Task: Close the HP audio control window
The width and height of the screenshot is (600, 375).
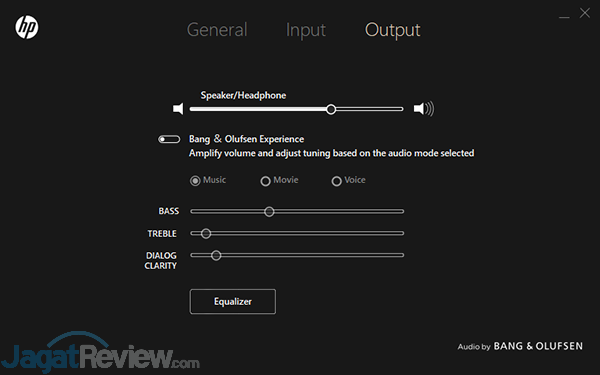Action: tap(585, 13)
